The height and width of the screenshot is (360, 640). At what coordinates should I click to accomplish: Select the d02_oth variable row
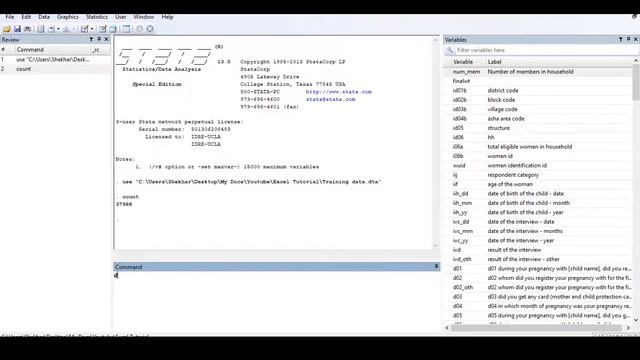[x=538, y=288]
